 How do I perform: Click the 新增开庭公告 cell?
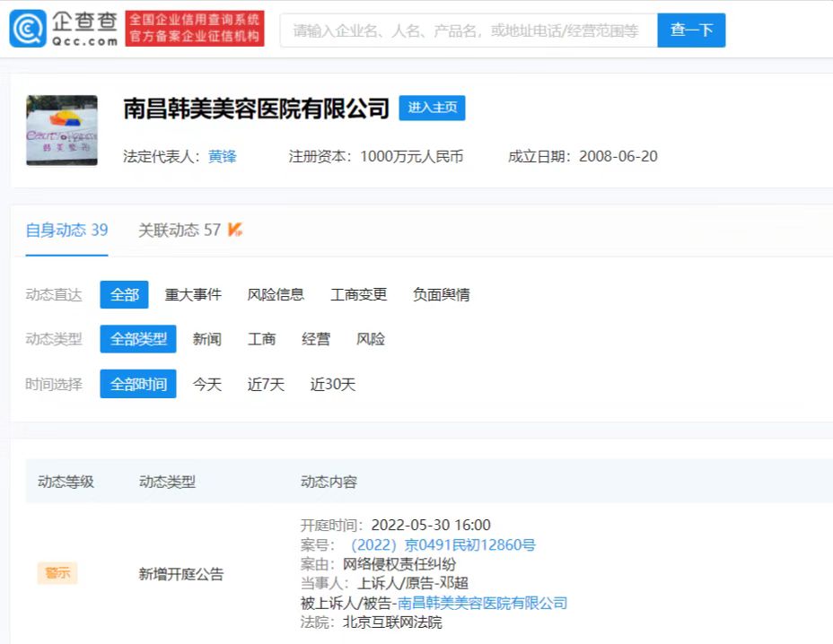point(181,574)
